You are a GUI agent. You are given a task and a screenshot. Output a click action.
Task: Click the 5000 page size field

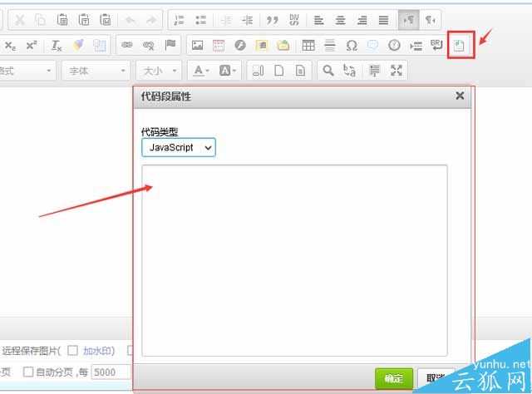(x=111, y=372)
